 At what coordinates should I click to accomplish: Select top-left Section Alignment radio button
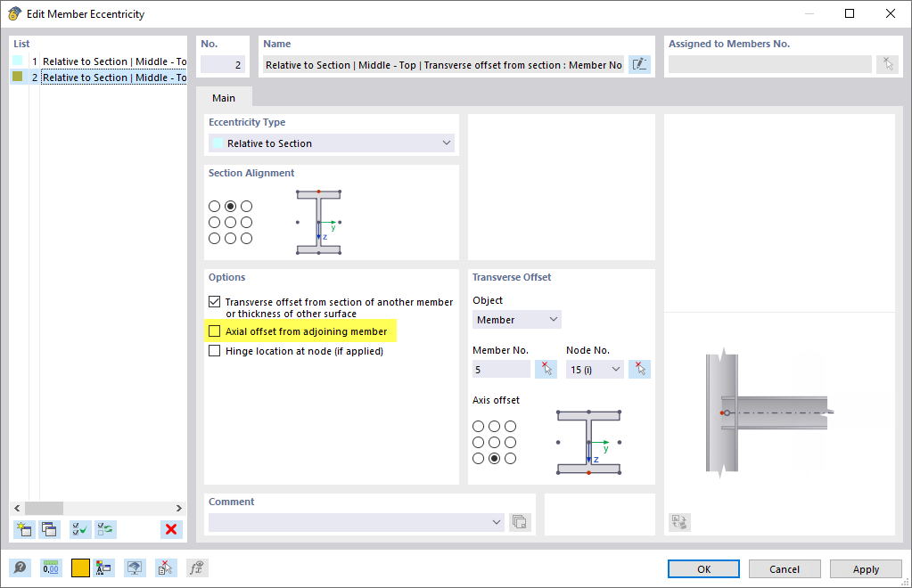215,207
